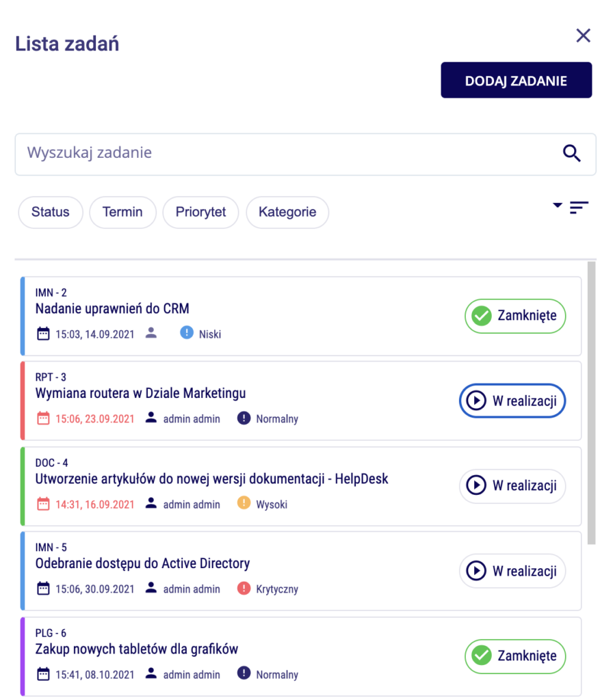600x700 pixels.
Task: Open the Status filter dropdown
Action: [51, 212]
